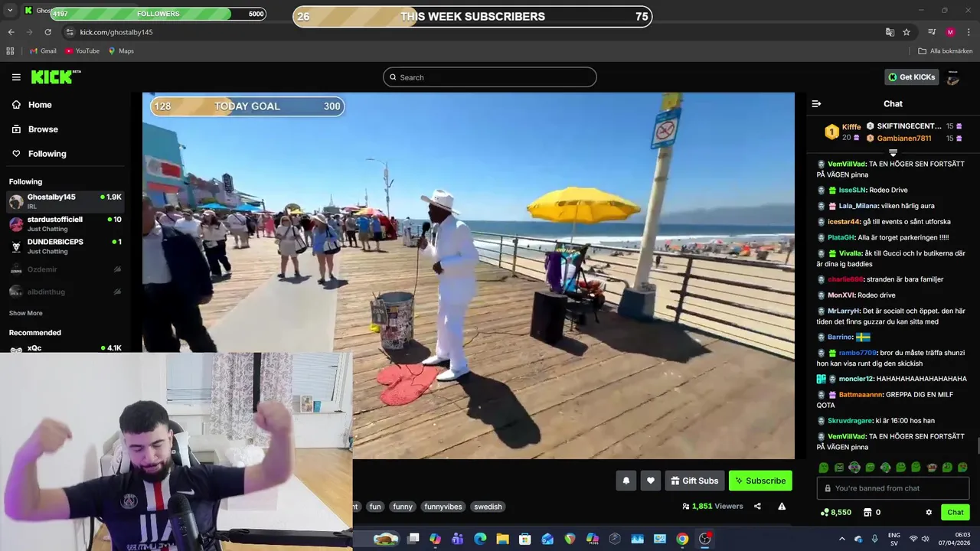This screenshot has height=551, width=980.
Task: Open DUNDERBICEPS channel in sidebar
Action: click(65, 246)
